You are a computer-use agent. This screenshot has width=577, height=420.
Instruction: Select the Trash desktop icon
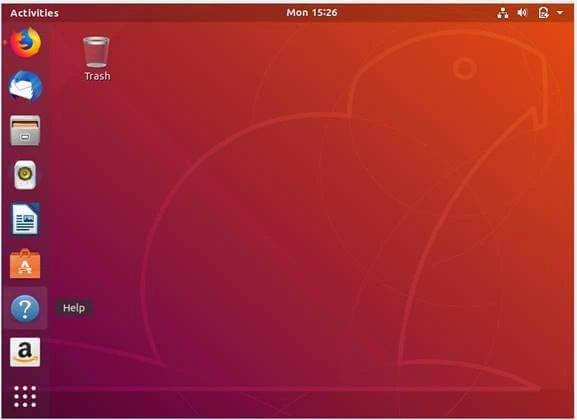[x=96, y=52]
